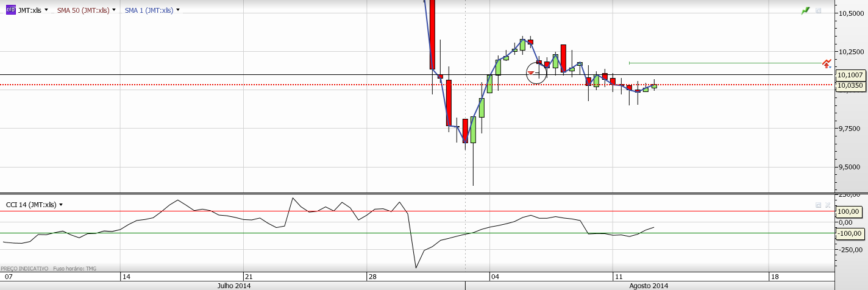The height and width of the screenshot is (290, 868).
Task: Click the green chart trade icon
Action: (806, 10)
